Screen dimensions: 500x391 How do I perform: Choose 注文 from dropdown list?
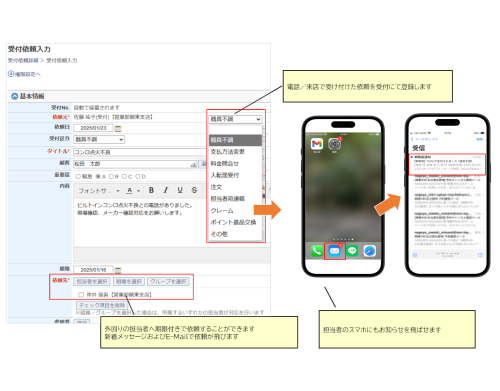pyautogui.click(x=216, y=187)
